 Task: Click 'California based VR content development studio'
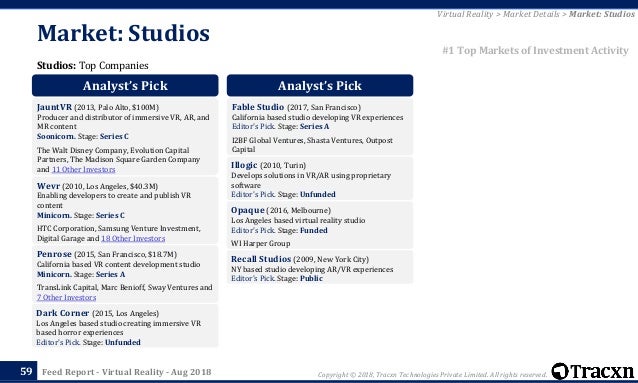pos(118,265)
